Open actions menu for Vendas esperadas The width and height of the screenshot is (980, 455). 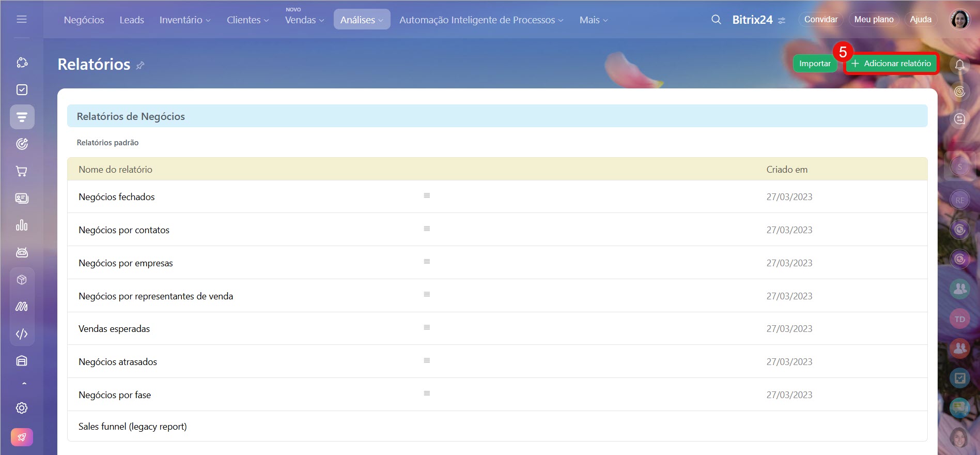pos(427,327)
